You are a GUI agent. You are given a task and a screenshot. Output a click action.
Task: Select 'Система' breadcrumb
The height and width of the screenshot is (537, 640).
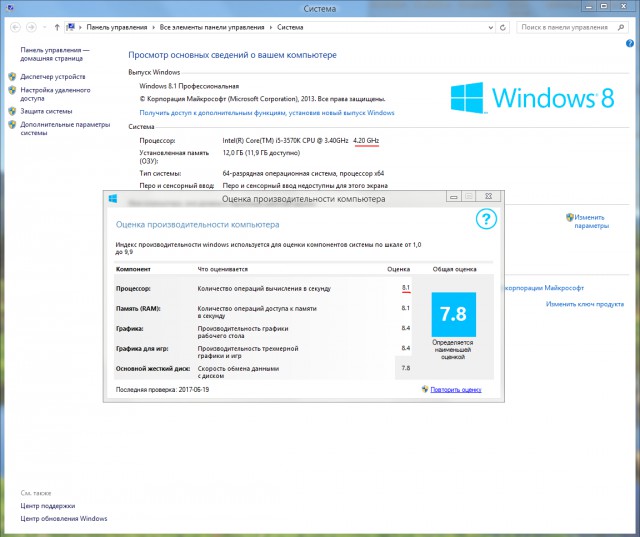[x=290, y=27]
